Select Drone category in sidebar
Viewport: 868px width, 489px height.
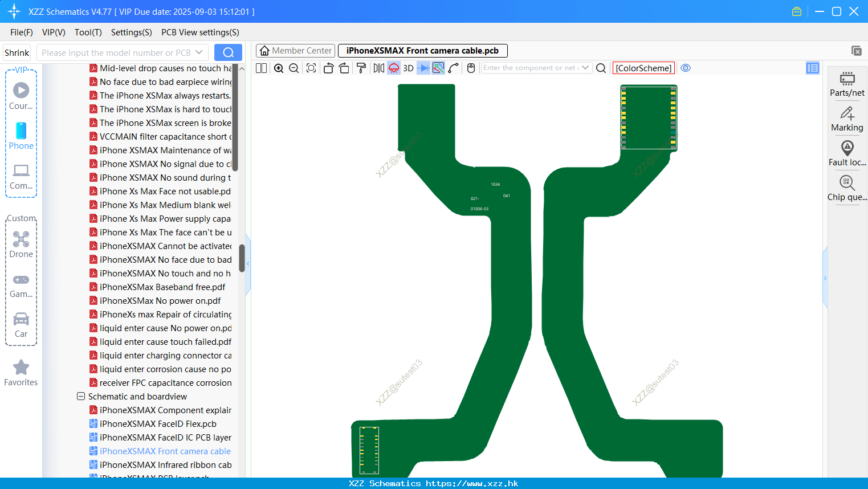[21, 245]
